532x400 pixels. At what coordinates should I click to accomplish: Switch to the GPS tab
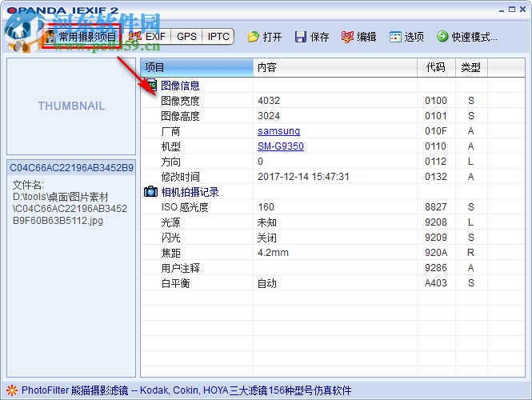(186, 36)
